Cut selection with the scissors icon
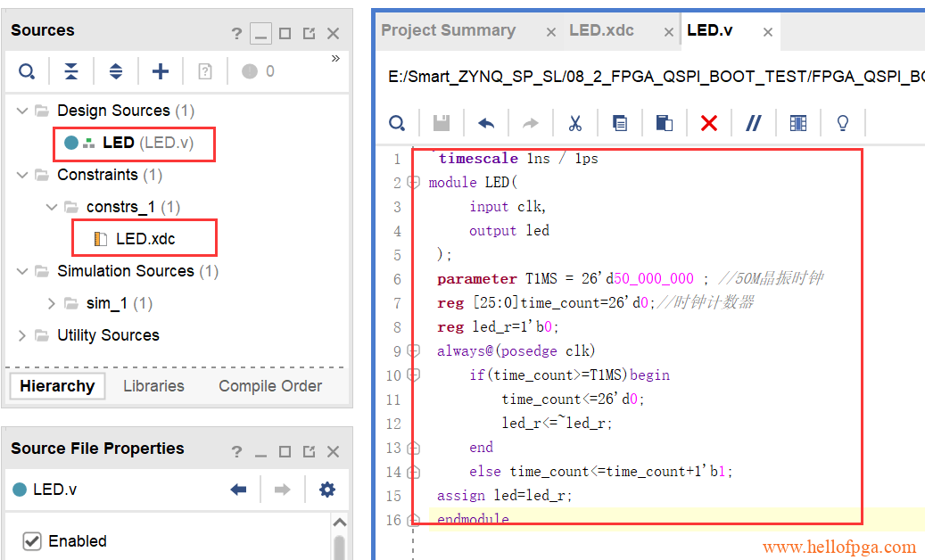 (575, 123)
